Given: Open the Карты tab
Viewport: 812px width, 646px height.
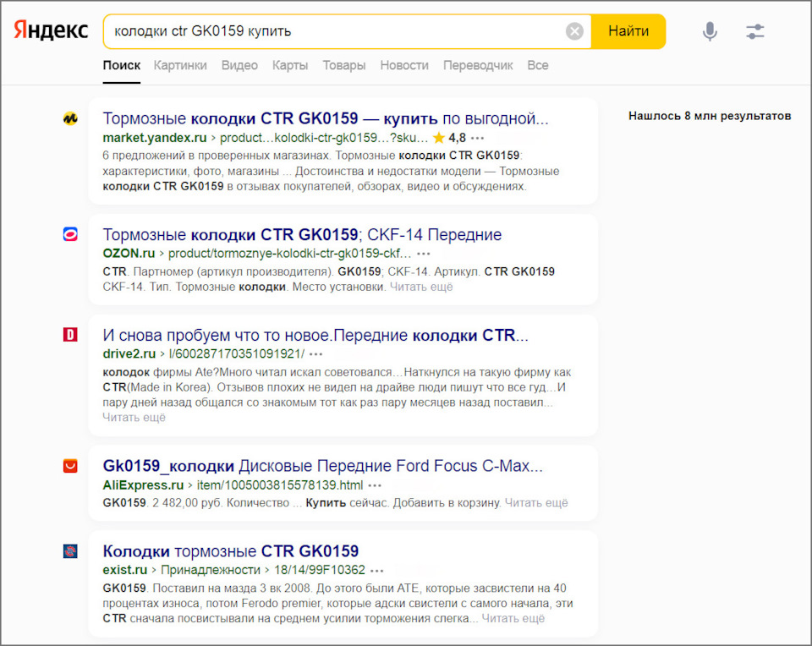Looking at the screenshot, I should coord(290,65).
